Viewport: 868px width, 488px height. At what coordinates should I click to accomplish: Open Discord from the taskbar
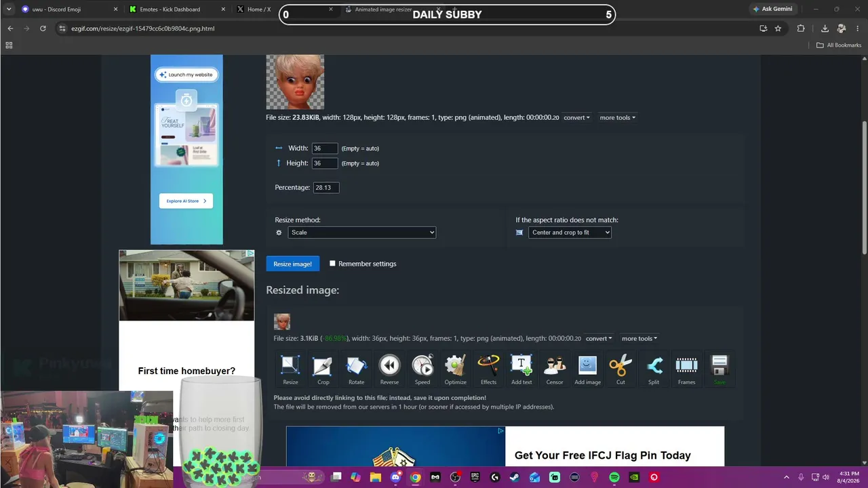(x=395, y=477)
